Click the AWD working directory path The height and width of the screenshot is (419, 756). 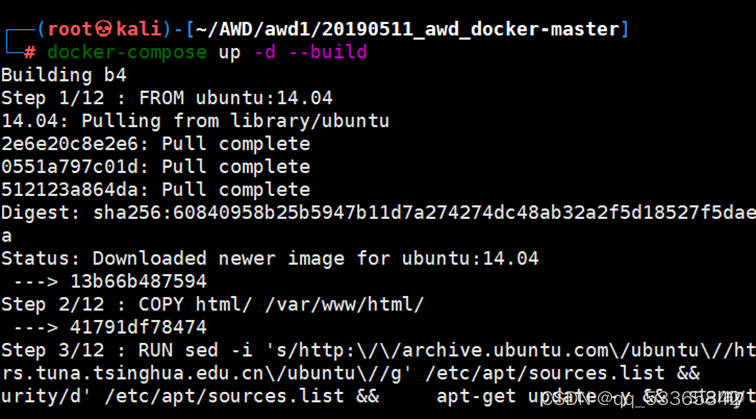407,29
